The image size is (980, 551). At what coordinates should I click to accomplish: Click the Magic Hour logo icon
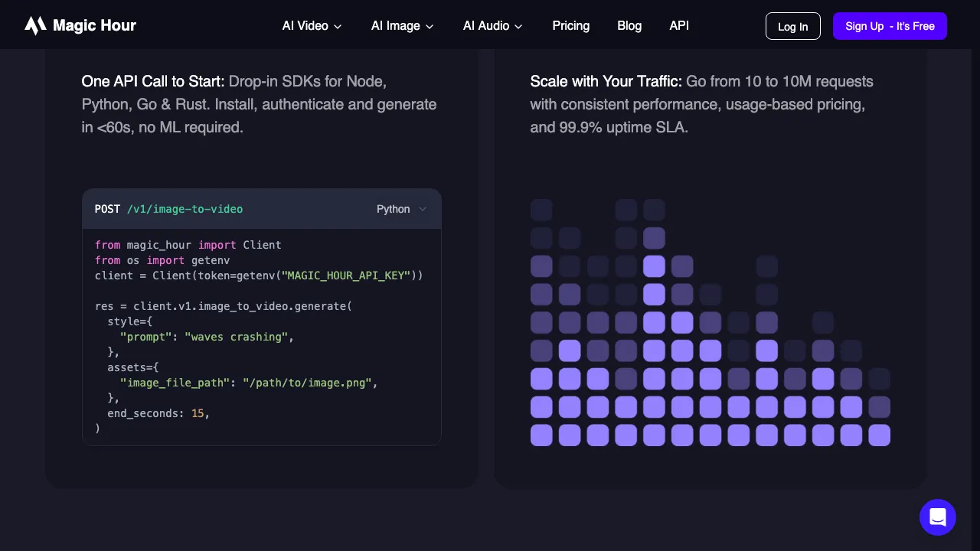coord(35,26)
